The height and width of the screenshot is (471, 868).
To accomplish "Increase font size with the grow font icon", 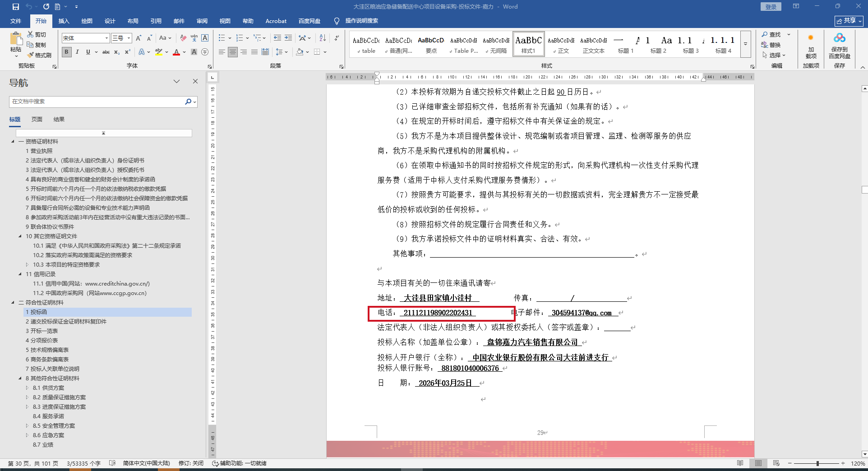I will click(x=139, y=38).
